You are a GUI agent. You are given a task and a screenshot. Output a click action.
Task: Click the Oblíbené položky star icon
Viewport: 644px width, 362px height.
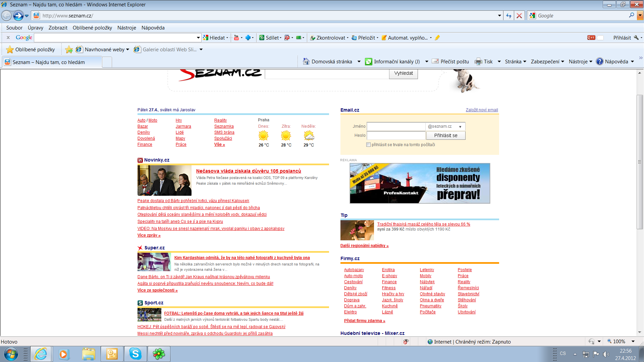coord(10,50)
